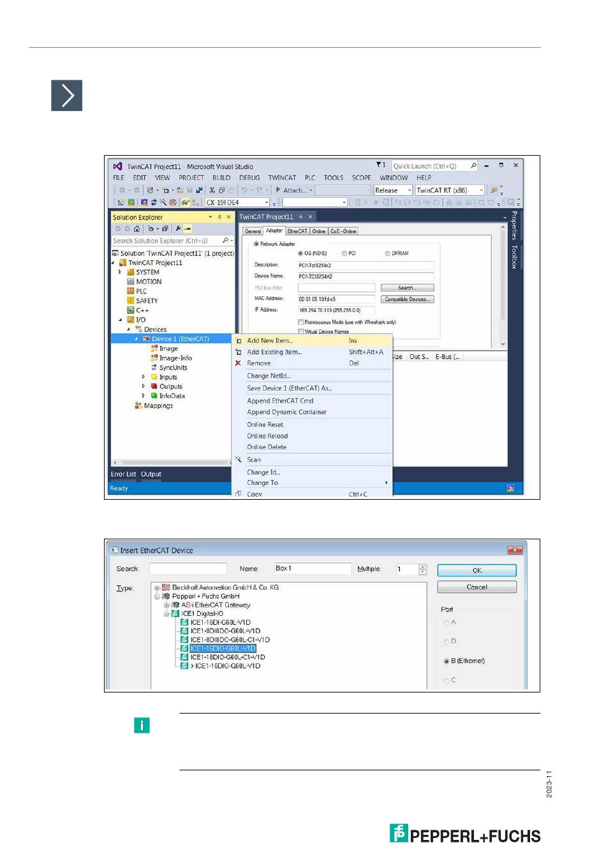Viewport: 606px width, 868px height.
Task: Click the Name field containing Box 1
Action: (313, 569)
